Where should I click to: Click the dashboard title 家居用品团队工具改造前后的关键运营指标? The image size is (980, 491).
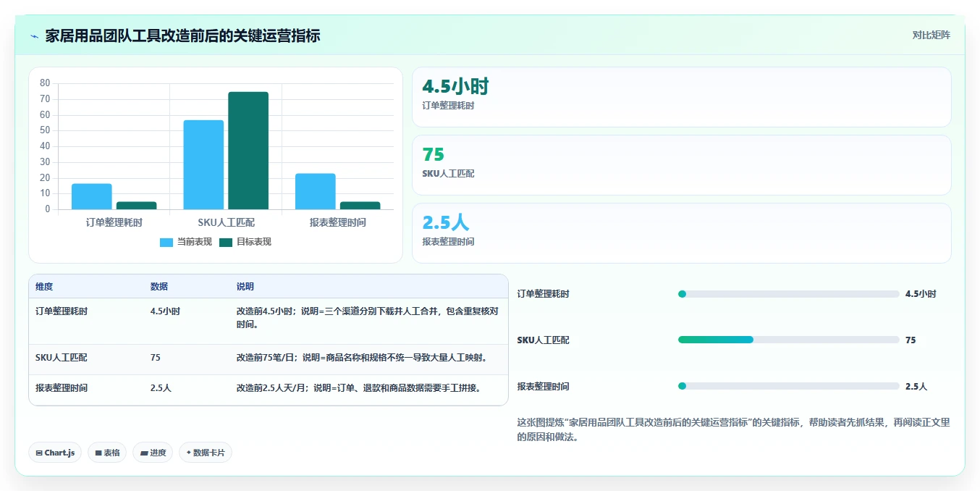[183, 35]
